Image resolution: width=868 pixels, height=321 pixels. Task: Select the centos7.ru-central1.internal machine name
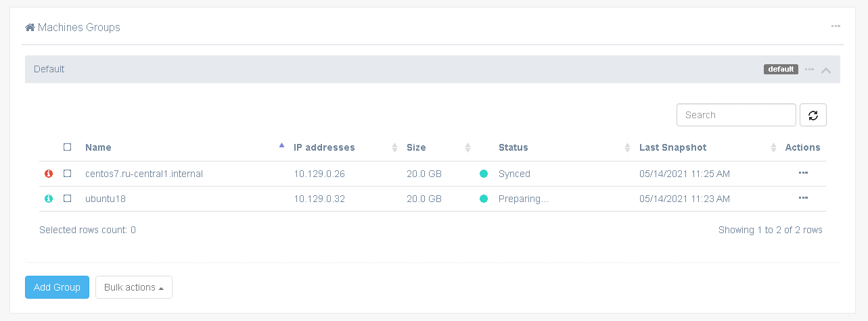point(144,174)
